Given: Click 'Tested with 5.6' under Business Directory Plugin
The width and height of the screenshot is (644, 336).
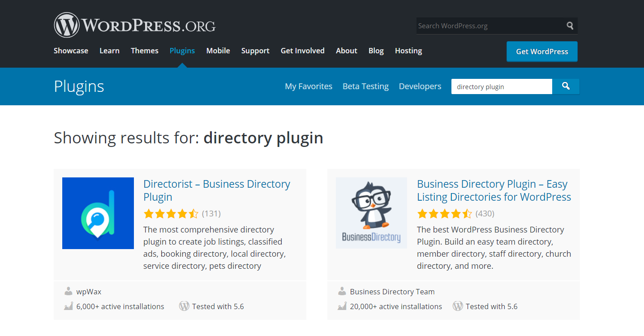Looking at the screenshot, I should (492, 306).
